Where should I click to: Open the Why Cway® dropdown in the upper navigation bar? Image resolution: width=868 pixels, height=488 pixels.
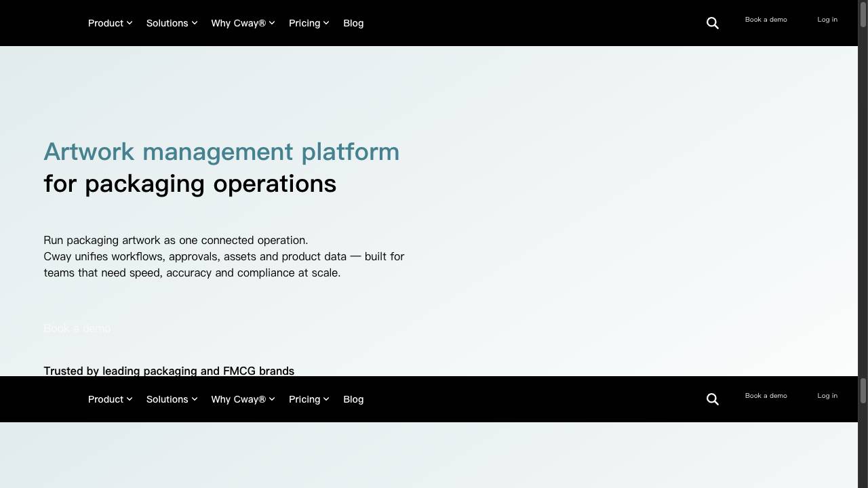tap(243, 23)
